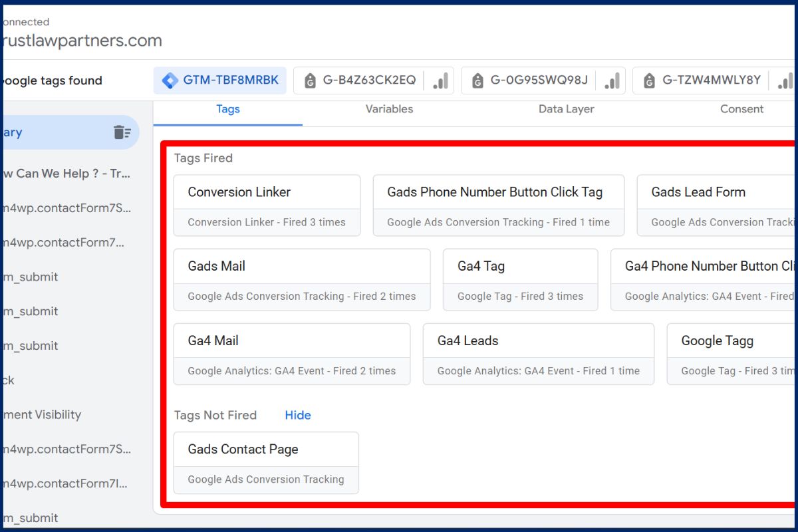Viewport: 798px width, 532px height.
Task: Open signal quality icon beside G-B4Z63CK2EQ
Action: 442,80
